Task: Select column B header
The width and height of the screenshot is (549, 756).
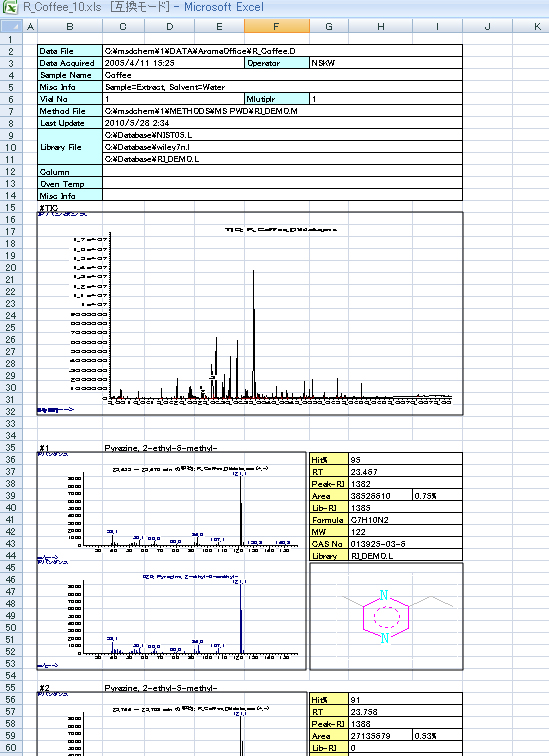Action: pos(70,26)
